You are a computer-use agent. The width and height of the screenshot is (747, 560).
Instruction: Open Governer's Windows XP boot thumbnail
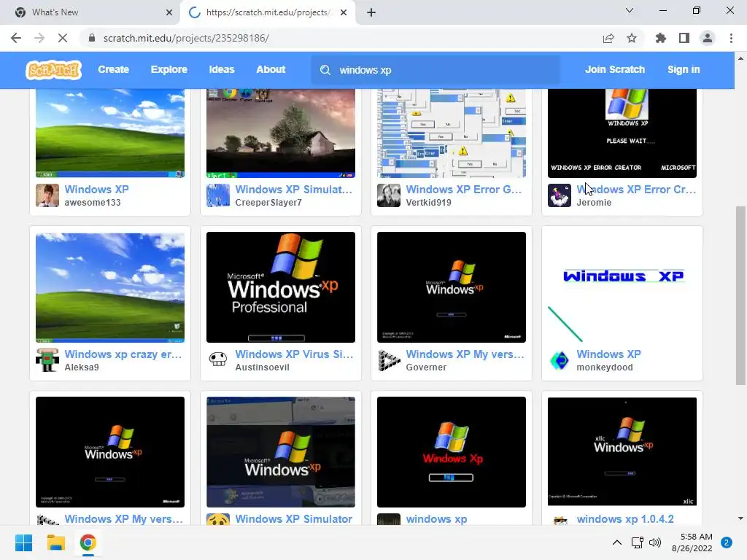pyautogui.click(x=451, y=287)
